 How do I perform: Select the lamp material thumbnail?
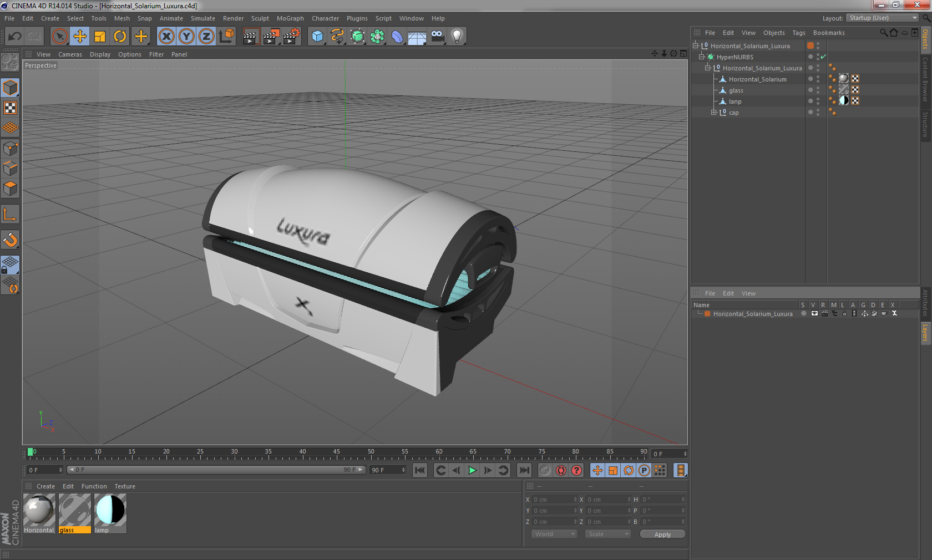[110, 513]
